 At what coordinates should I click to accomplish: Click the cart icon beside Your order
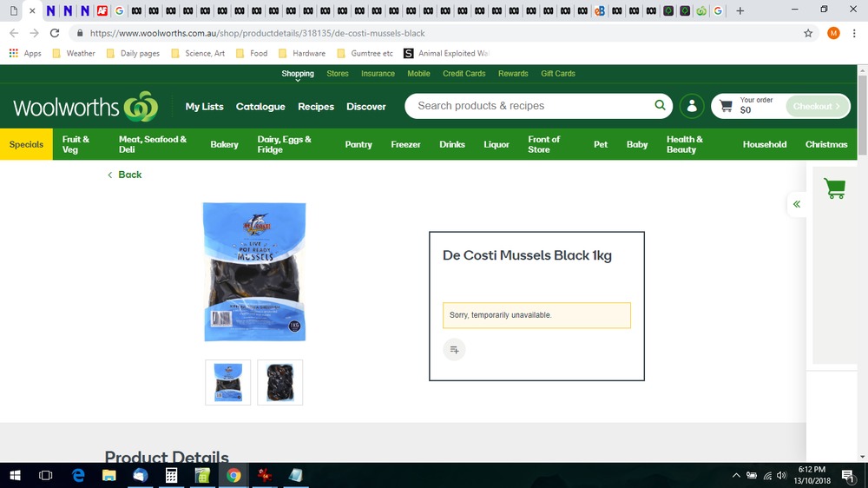727,106
